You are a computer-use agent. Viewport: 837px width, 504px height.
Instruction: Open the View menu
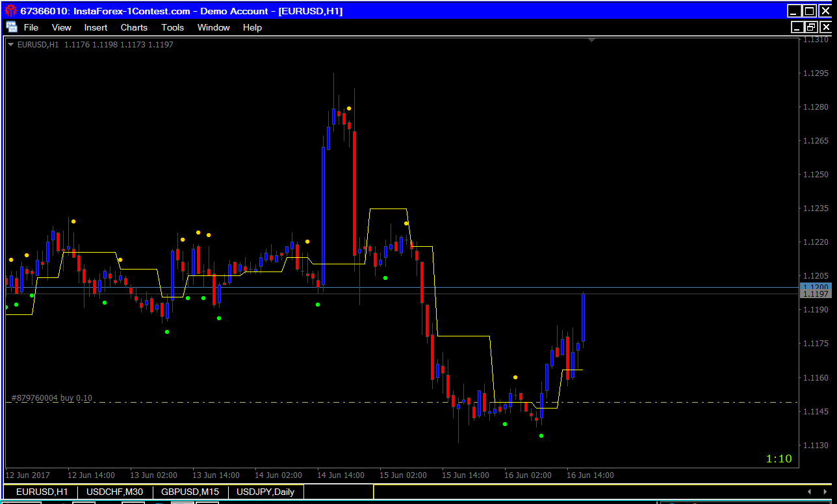61,27
